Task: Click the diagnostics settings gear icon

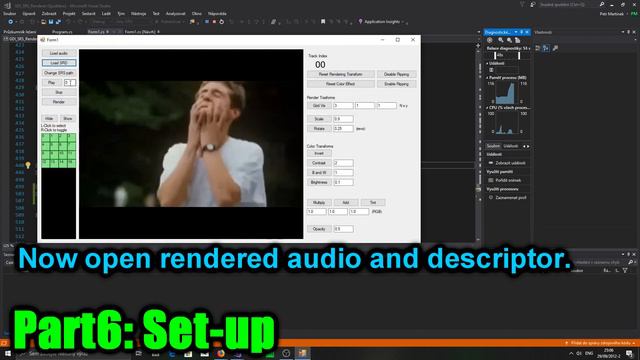Action: 490,40
